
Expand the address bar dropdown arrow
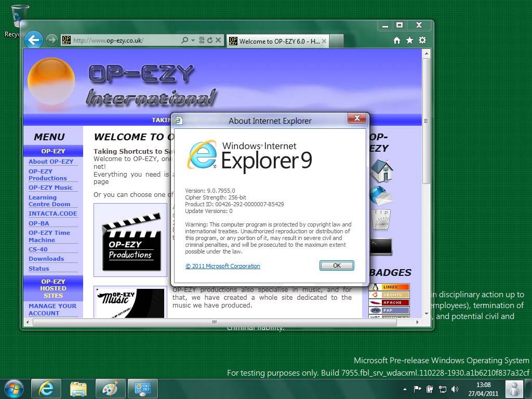pos(193,40)
